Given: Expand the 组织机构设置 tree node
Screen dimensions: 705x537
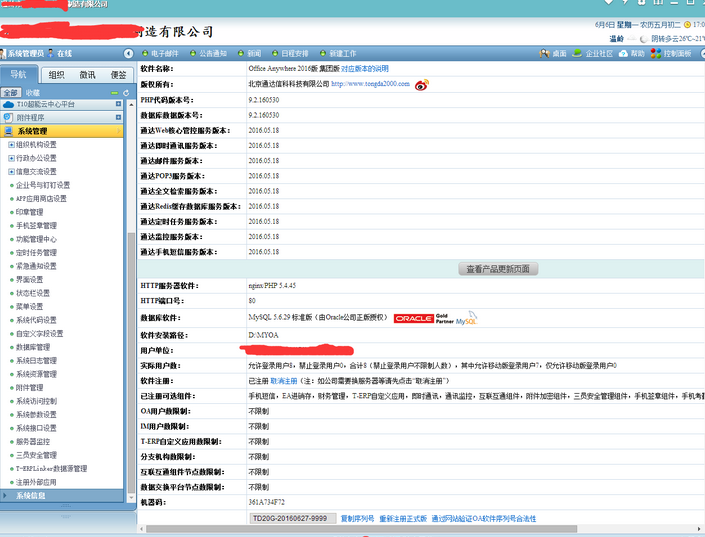Looking at the screenshot, I should click(11, 145).
